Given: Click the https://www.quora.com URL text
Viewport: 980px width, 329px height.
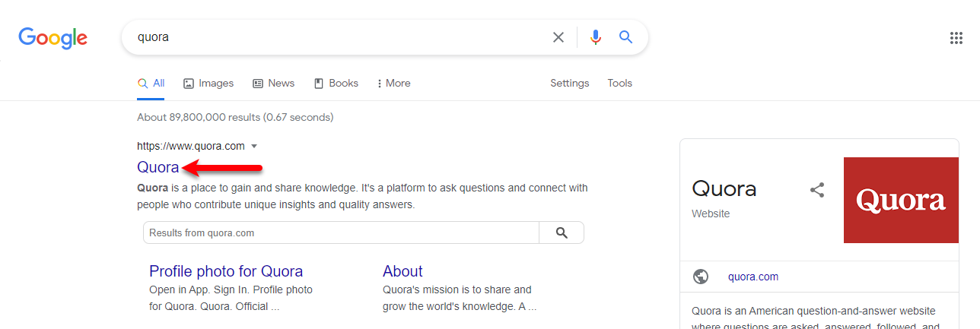Looking at the screenshot, I should click(x=191, y=146).
